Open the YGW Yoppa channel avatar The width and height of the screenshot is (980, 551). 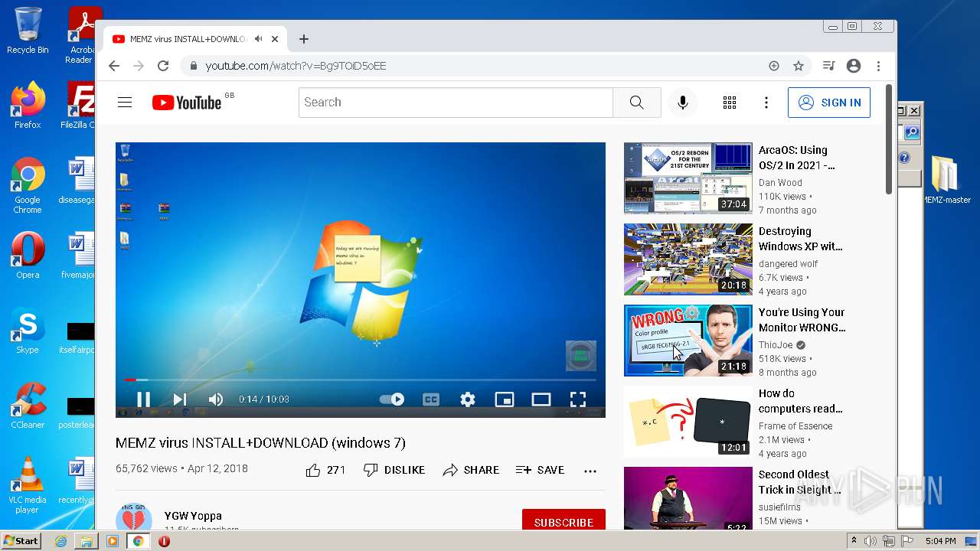(134, 518)
